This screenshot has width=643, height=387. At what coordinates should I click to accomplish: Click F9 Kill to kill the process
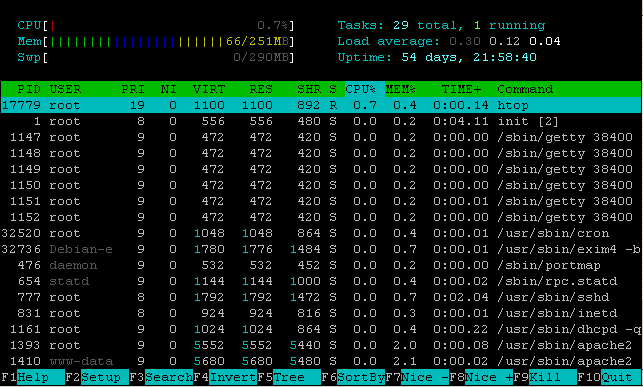coord(545,377)
